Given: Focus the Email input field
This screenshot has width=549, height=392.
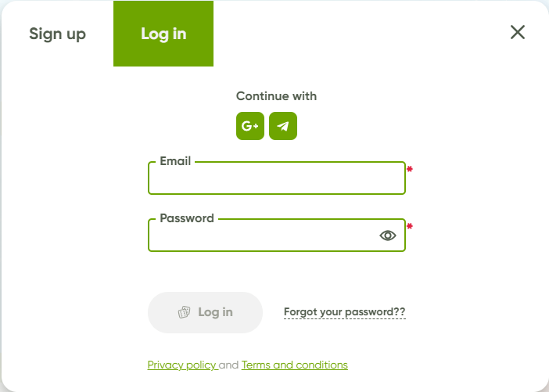Looking at the screenshot, I should click(x=277, y=178).
